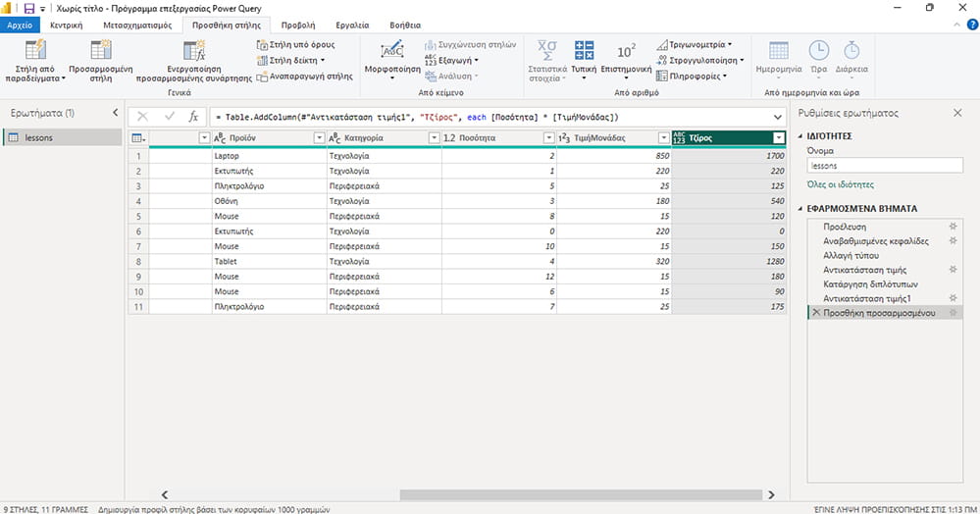Open filter dropdown of ΤιμήΜονάδας column

664,138
